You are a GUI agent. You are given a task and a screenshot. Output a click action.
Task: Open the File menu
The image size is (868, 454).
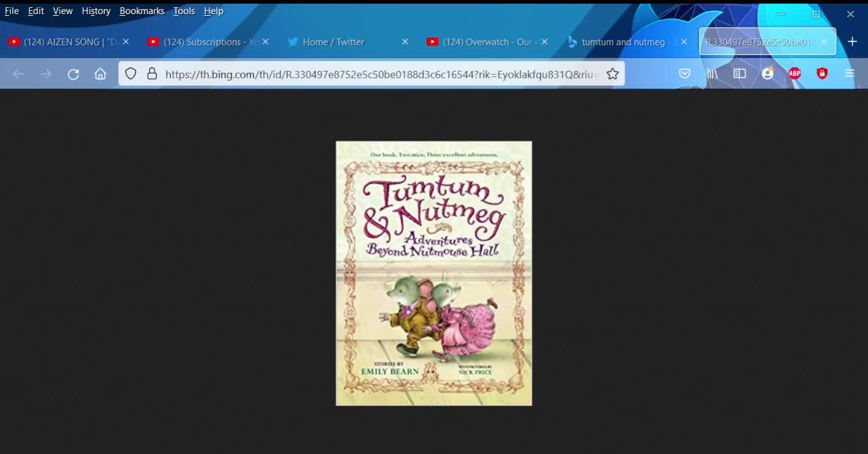click(x=12, y=11)
